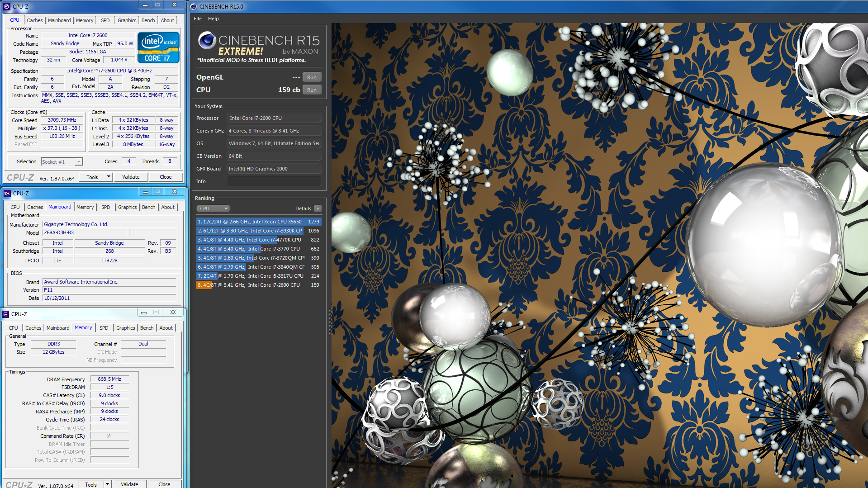Click DRAM Frequency 668.5 MHz value
Screen dimensions: 868x488
tap(109, 379)
